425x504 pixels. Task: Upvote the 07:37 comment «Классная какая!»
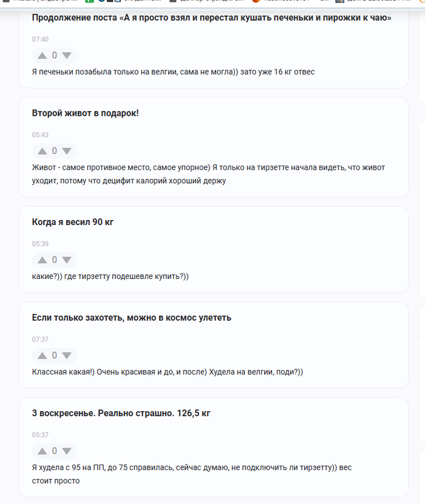tap(42, 355)
